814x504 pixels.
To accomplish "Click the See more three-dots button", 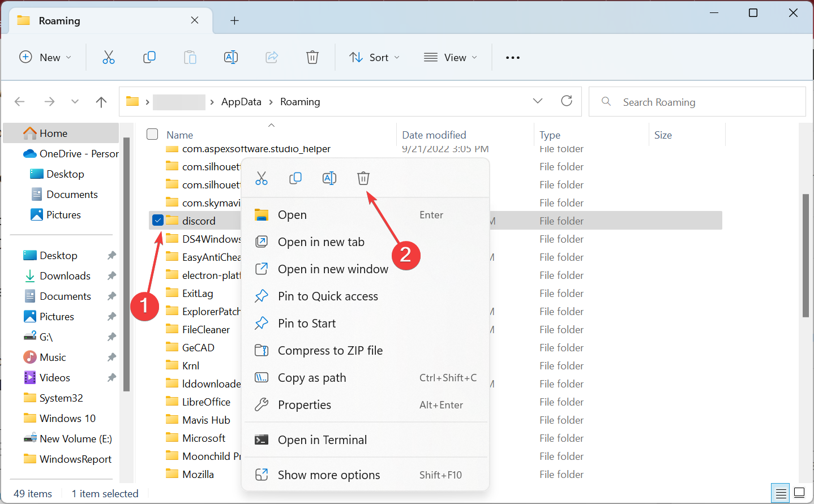I will coord(513,58).
